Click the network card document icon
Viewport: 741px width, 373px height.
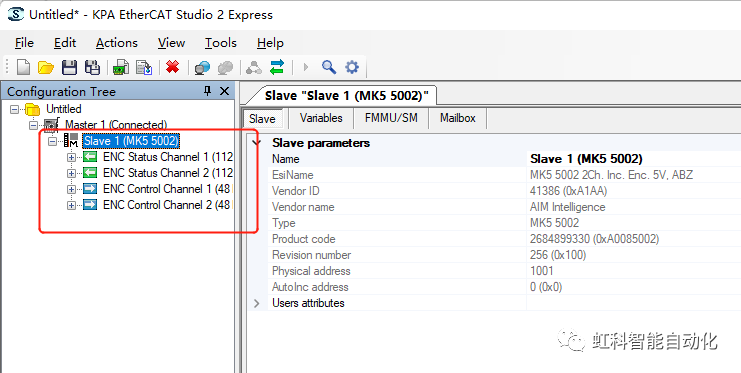[x=121, y=67]
